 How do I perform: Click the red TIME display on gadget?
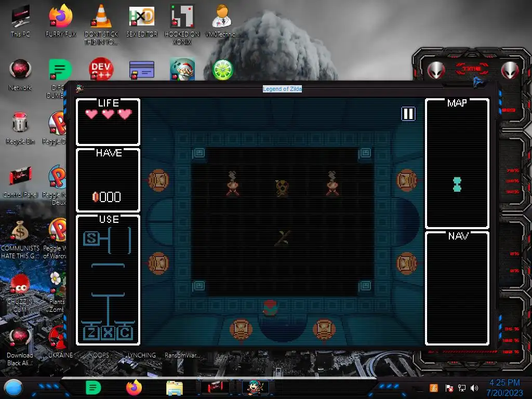(472, 69)
